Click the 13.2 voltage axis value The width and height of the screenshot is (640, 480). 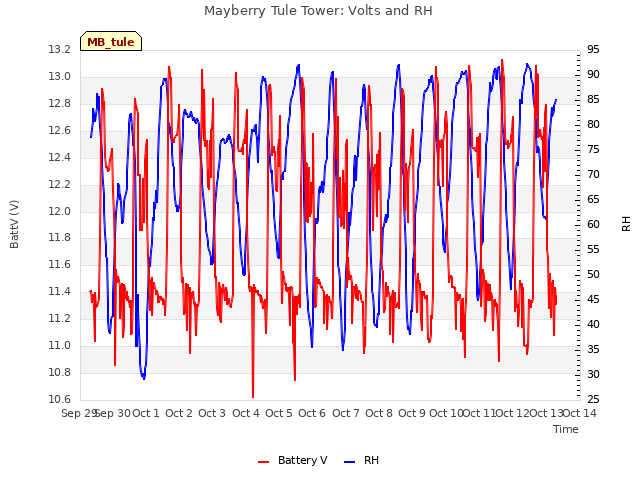[60, 49]
